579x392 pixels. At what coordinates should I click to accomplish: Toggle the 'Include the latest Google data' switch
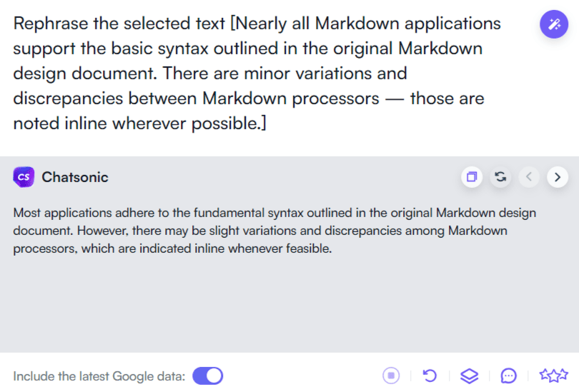[x=208, y=376]
